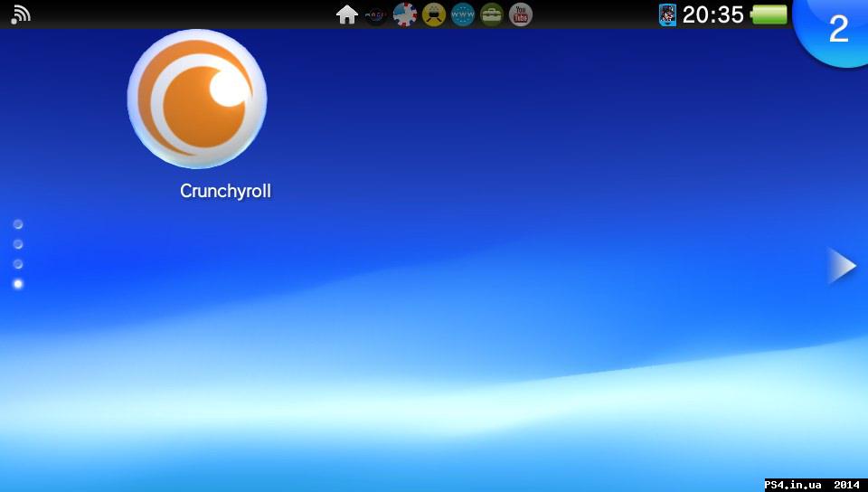The width and height of the screenshot is (868, 492).
Task: Switch to the dark app next to Home
Action: [376, 15]
